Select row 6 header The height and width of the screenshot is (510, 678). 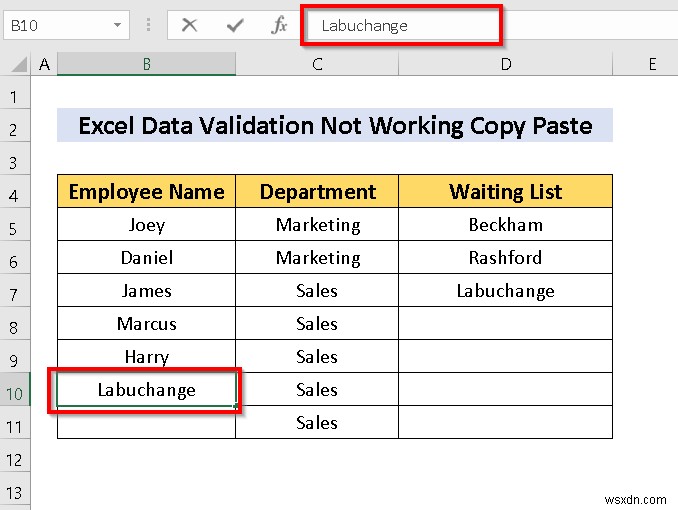click(15, 257)
